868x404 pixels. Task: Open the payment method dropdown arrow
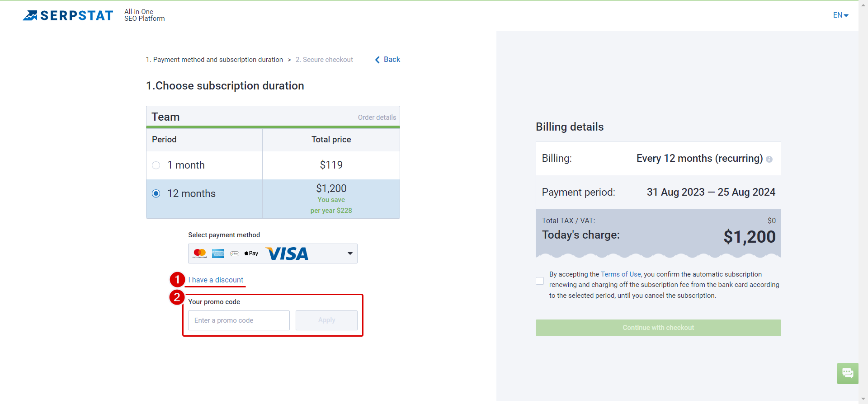point(350,254)
